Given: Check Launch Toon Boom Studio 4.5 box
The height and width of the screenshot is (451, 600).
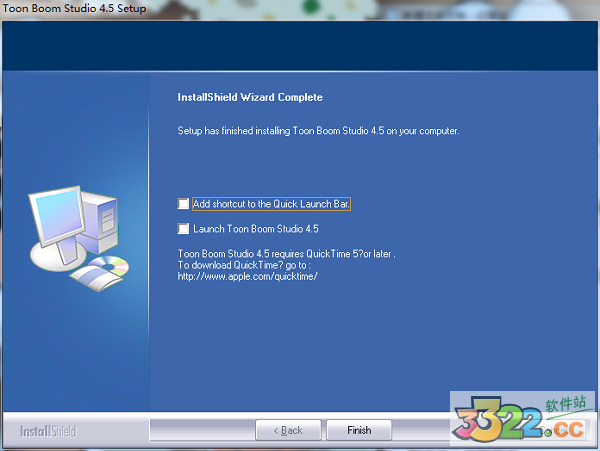Looking at the screenshot, I should (183, 229).
